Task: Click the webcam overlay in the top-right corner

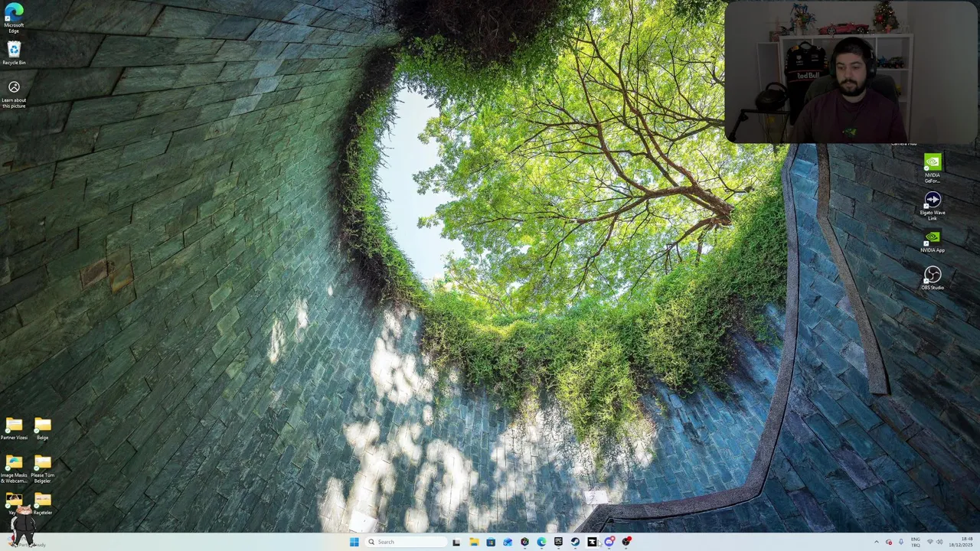Action: (851, 72)
